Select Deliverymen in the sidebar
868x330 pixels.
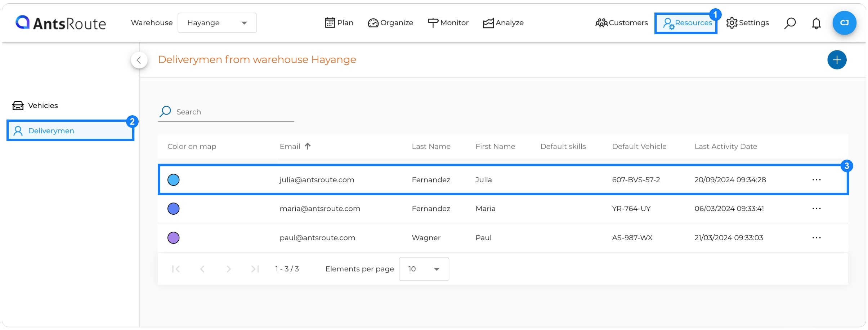point(70,130)
